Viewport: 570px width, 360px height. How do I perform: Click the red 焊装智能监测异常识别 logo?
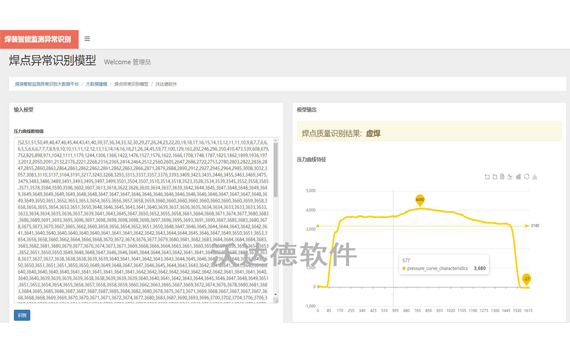coord(39,39)
